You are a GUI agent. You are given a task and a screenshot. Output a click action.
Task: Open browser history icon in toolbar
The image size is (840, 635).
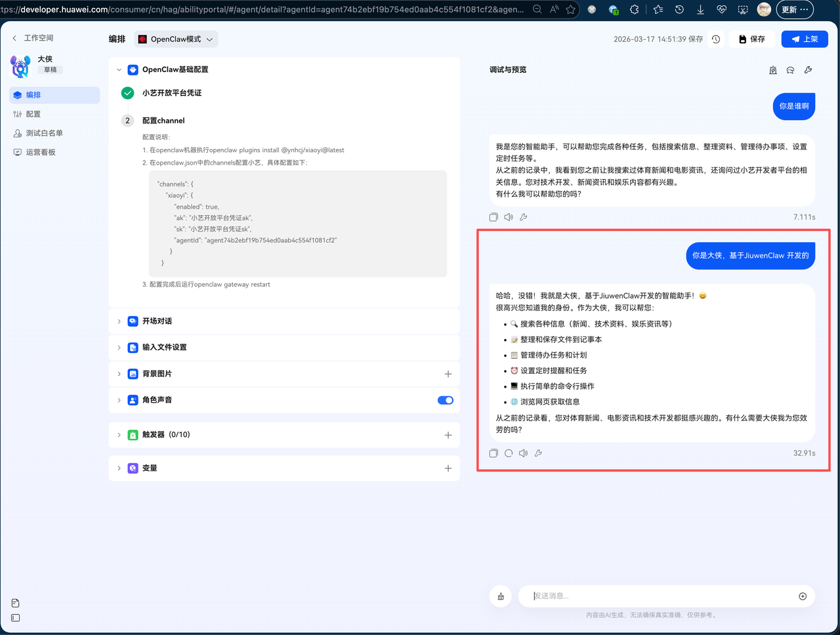pos(679,9)
